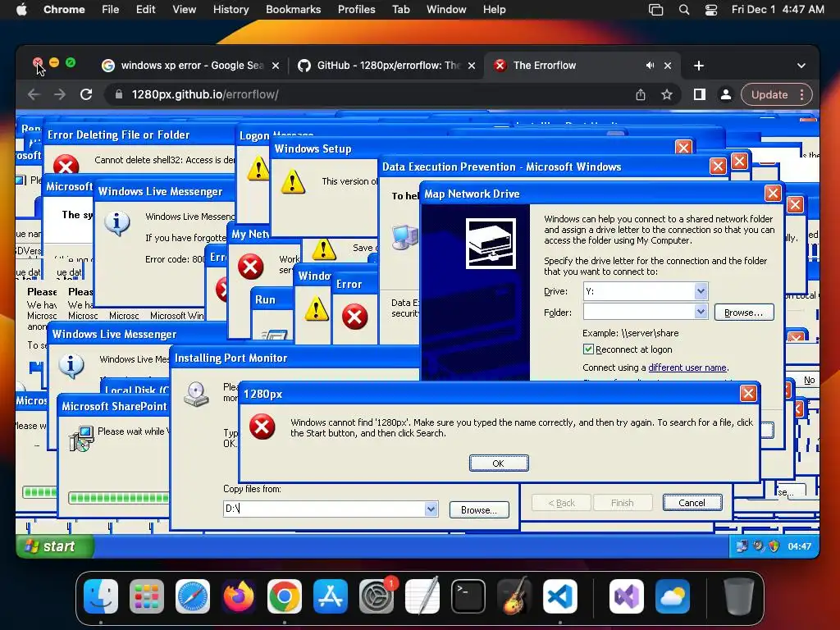840x630 pixels.
Task: Open Terminal from the Dock
Action: coord(468,596)
